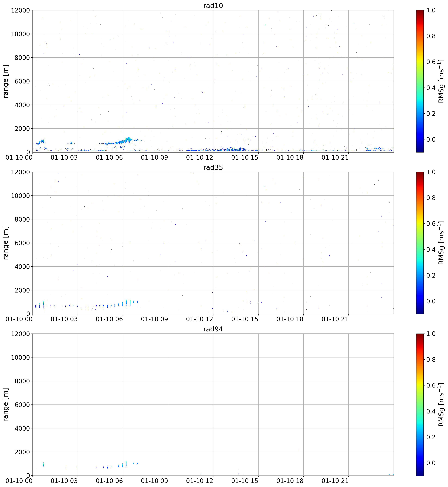Click the 0.4 tick on rad10 colorbar
This screenshot has height=487, width=448.
[x=431, y=88]
